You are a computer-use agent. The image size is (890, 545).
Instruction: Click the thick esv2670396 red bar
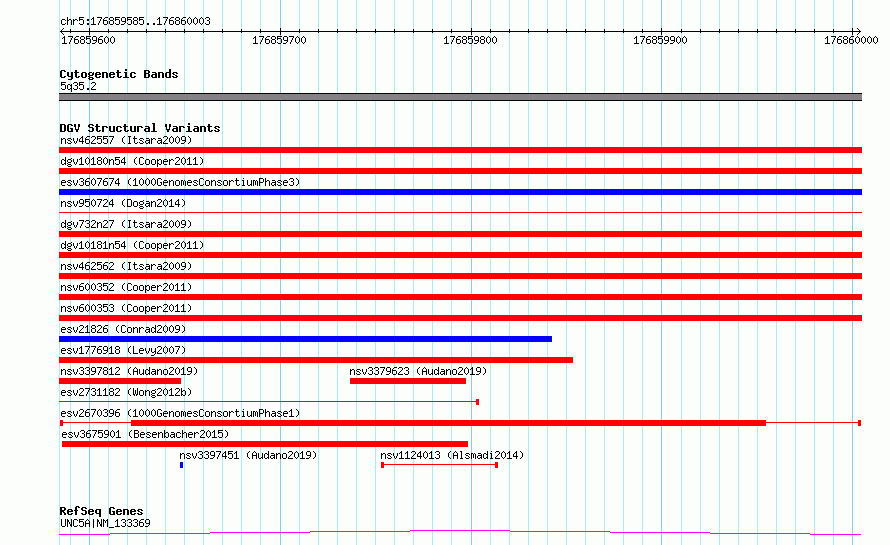tap(448, 423)
